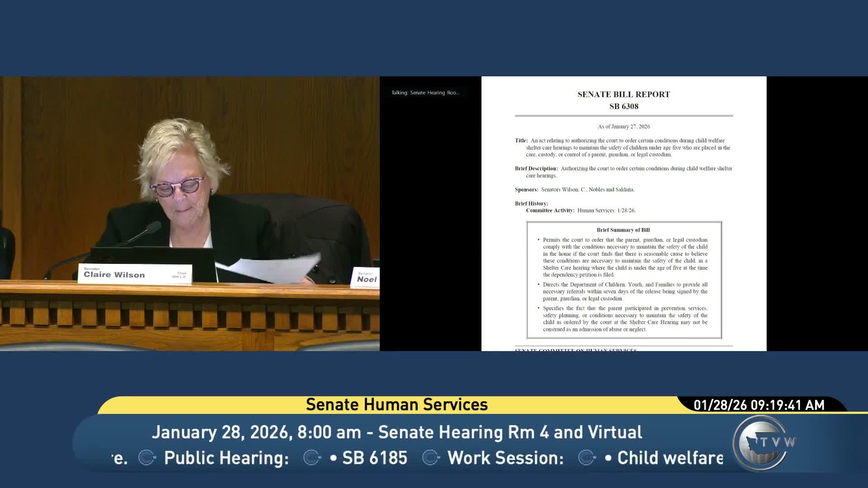Click the Talking: Senate Hearing Room label
Viewport: 868px width, 488px height.
point(425,93)
